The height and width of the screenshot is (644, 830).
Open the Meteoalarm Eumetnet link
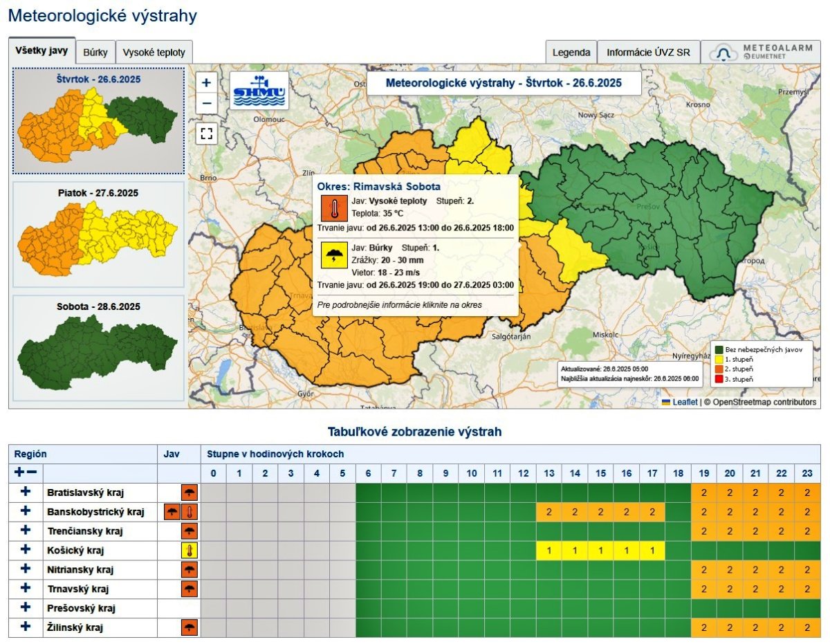(x=761, y=52)
